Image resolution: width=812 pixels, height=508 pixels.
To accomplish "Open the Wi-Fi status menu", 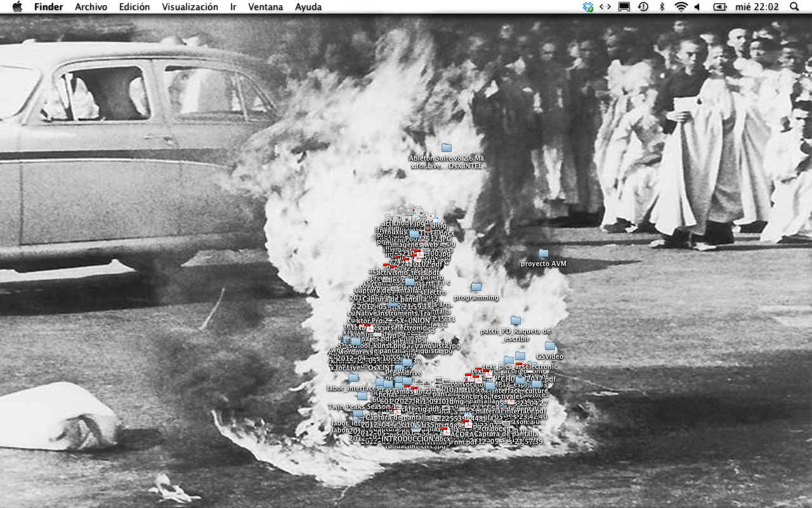I will tap(681, 7).
